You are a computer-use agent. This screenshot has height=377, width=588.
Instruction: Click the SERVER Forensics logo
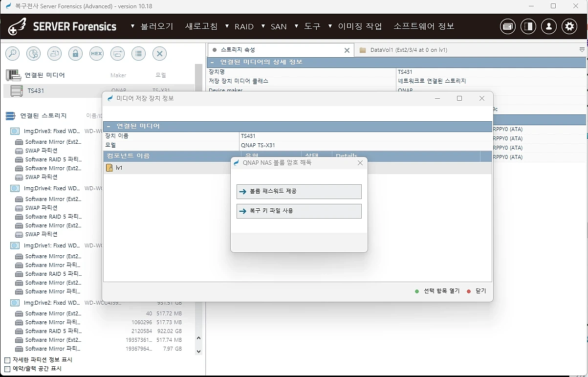click(x=63, y=26)
